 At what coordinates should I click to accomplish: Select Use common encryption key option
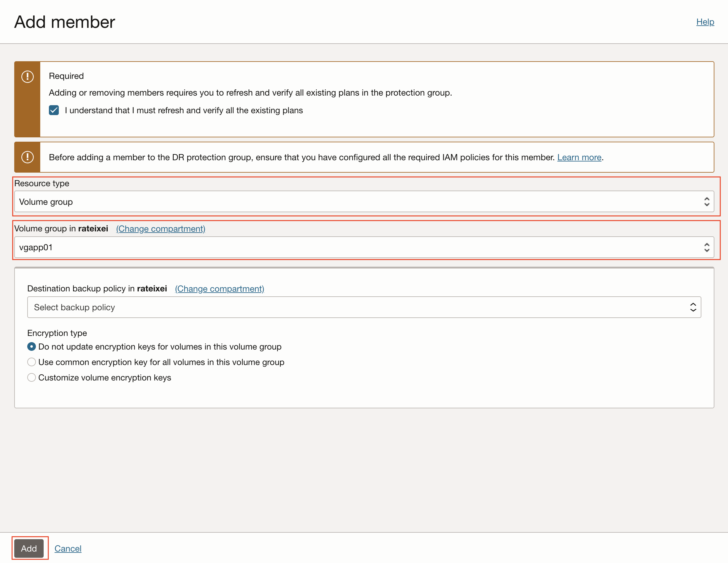[x=31, y=362]
